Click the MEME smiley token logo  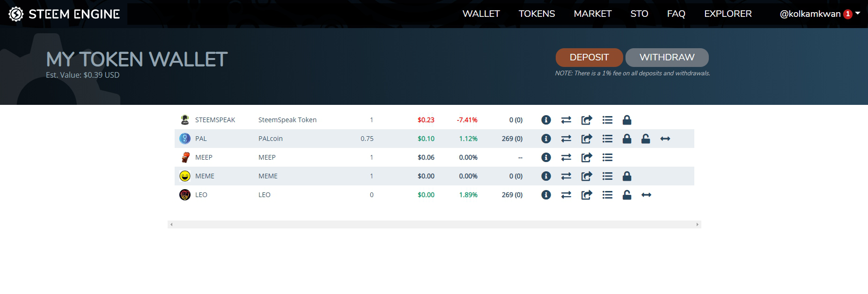coord(185,176)
